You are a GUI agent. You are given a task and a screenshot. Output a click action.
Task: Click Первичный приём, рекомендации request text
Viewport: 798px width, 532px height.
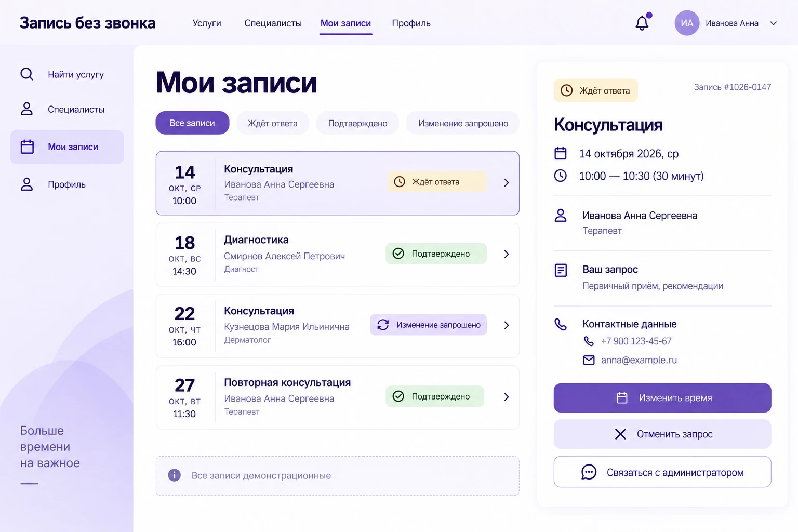click(x=653, y=286)
